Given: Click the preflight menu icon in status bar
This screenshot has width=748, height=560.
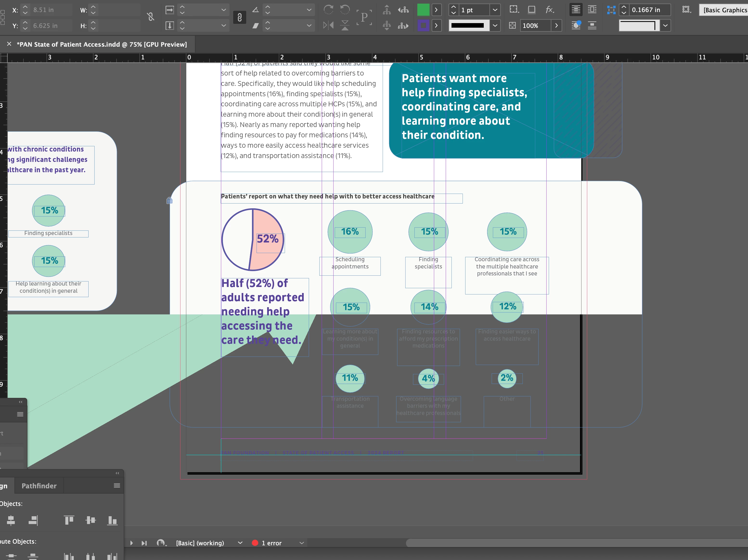Looking at the screenshot, I should (162, 543).
